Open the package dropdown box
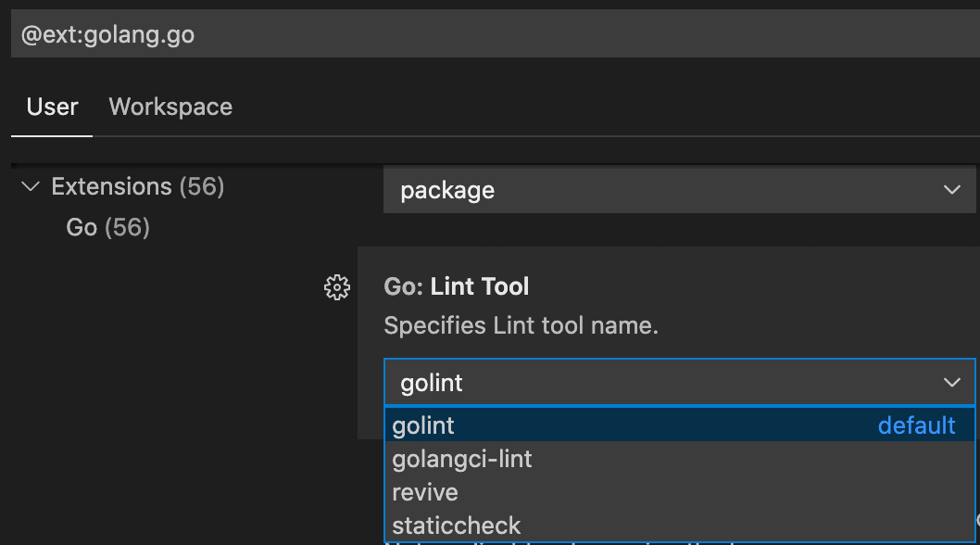The image size is (980, 545). [679, 190]
